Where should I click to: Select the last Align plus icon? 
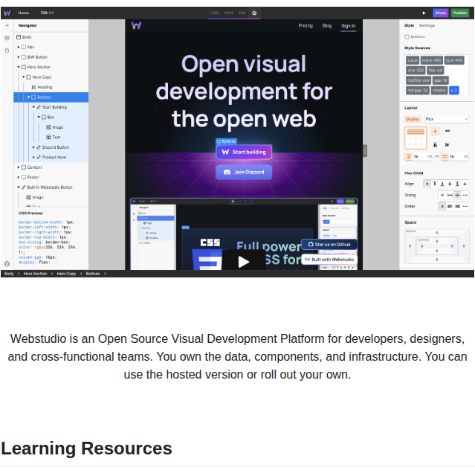pyautogui.click(x=465, y=184)
